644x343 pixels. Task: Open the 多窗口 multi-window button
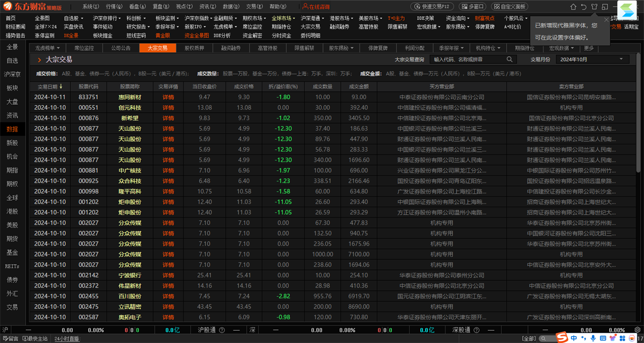tap(473, 7)
